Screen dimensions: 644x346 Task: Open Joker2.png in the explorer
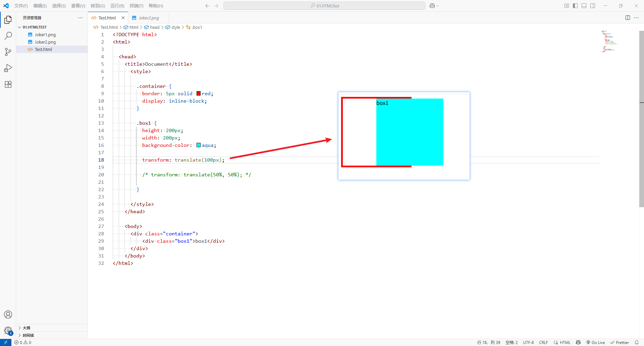click(52, 42)
